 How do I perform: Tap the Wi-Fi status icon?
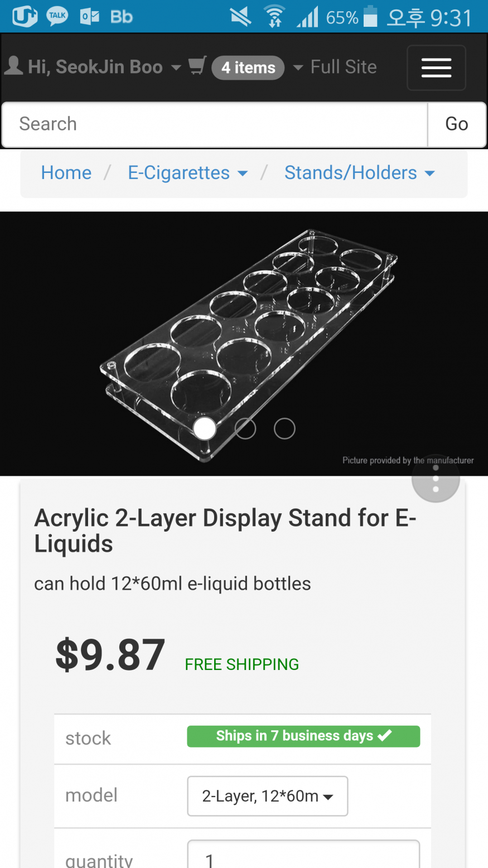[x=274, y=17]
